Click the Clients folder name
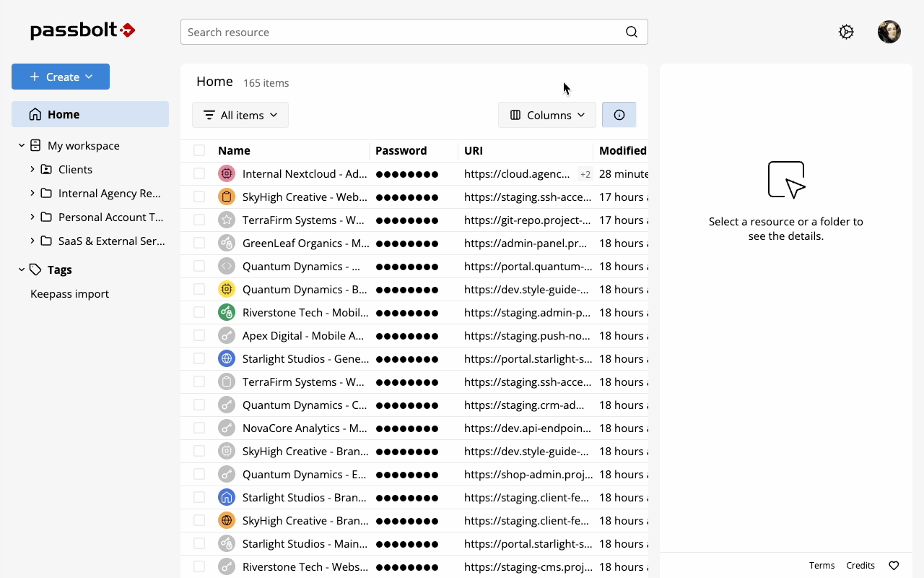Screen dimensions: 924x578 point(75,169)
